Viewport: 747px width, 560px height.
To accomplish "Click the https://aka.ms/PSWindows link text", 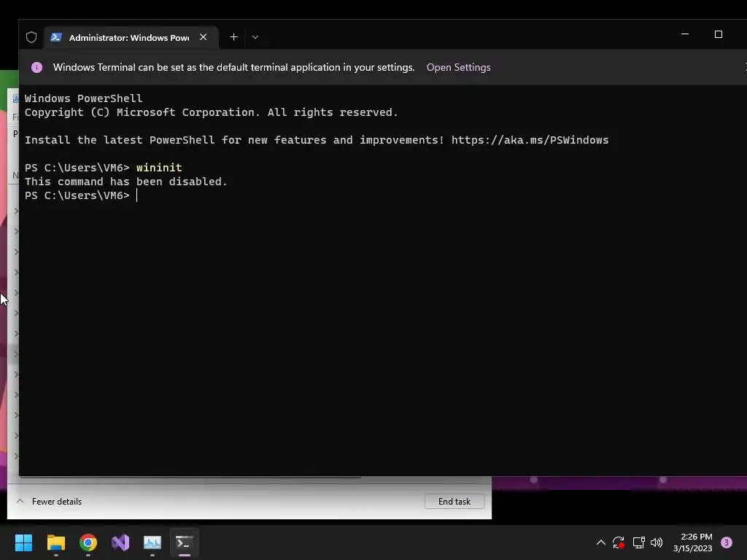I will (x=530, y=140).
